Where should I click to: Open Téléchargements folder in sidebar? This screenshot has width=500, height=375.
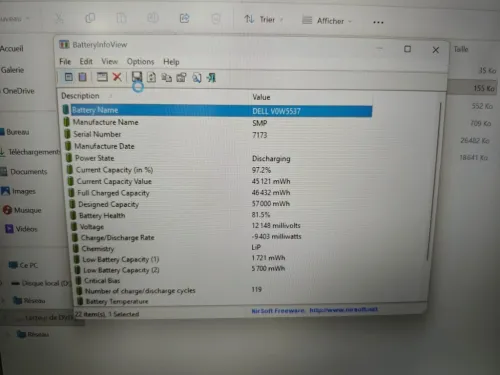[31, 152]
